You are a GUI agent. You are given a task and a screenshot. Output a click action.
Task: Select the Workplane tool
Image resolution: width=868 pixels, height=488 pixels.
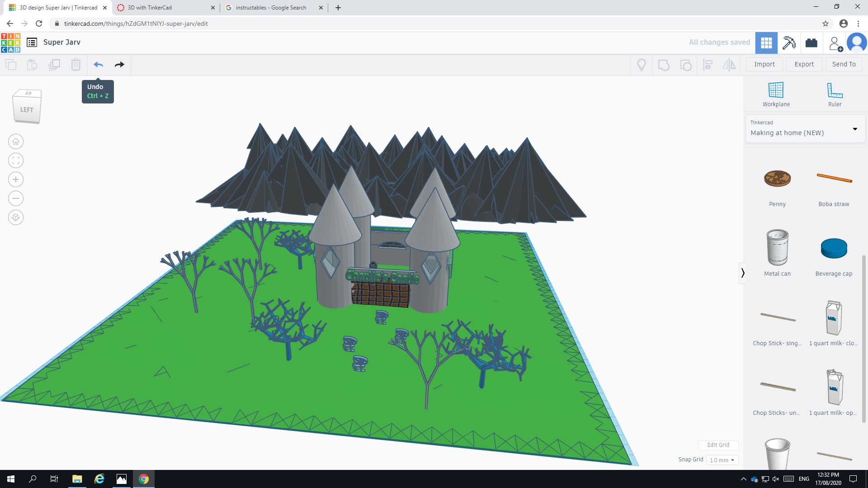coord(776,94)
